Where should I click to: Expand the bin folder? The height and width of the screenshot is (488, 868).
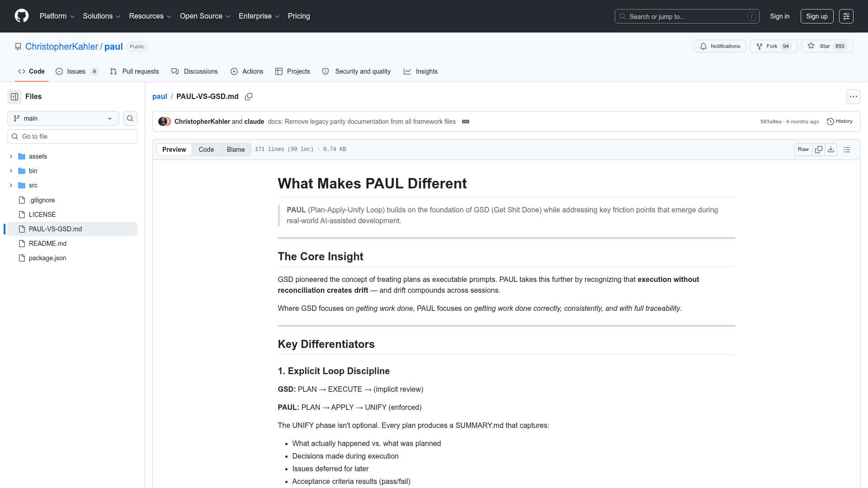[11, 171]
